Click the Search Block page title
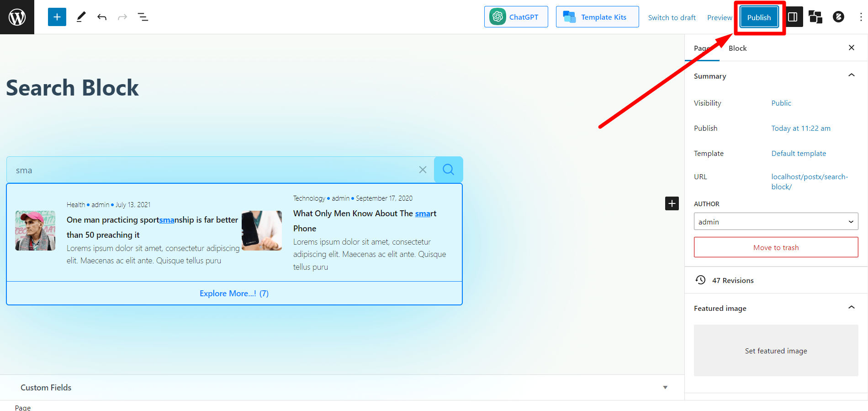 [x=72, y=88]
